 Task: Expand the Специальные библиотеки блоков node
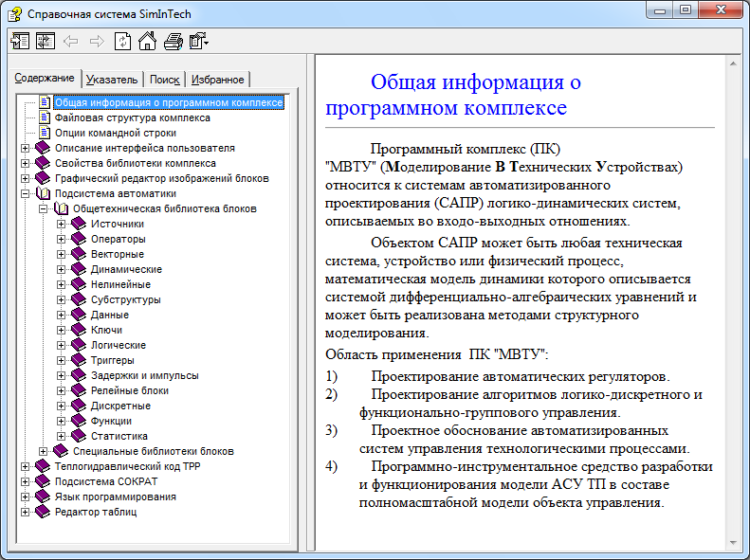pos(44,451)
